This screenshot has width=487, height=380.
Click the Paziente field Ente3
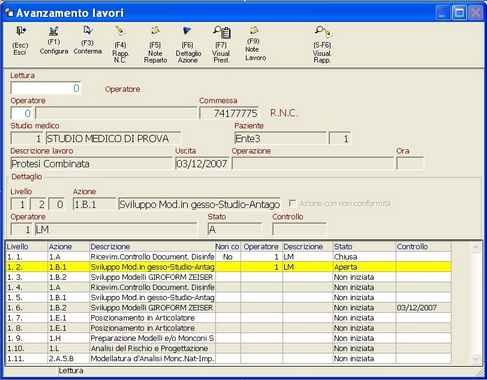[280, 139]
